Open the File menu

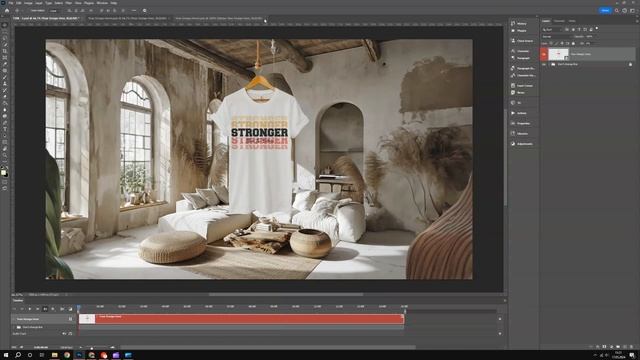(11, 3)
